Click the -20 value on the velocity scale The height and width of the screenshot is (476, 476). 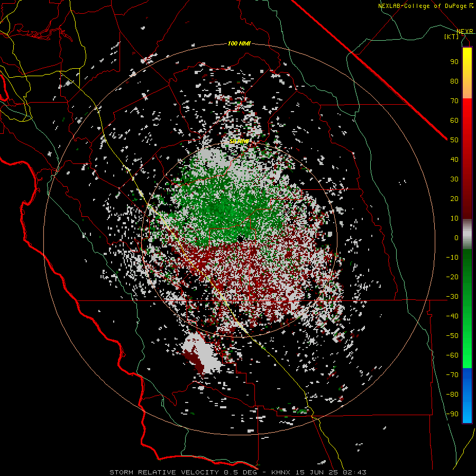click(x=452, y=277)
